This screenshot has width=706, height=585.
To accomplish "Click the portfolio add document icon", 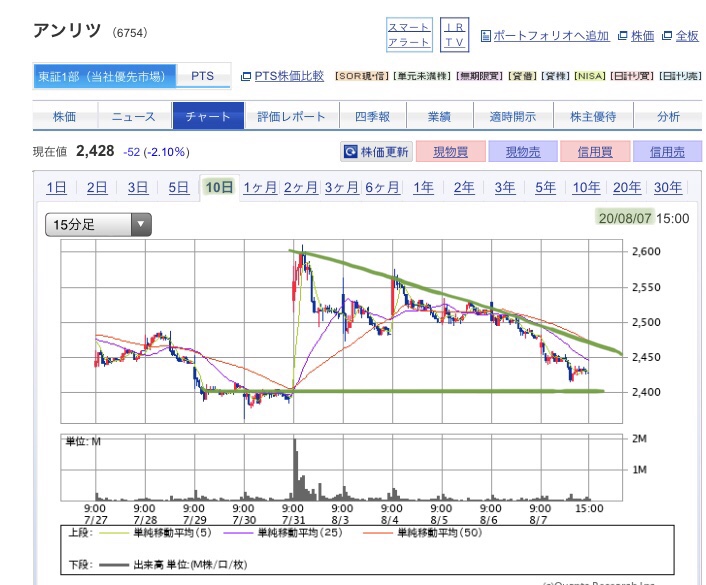I will (485, 36).
